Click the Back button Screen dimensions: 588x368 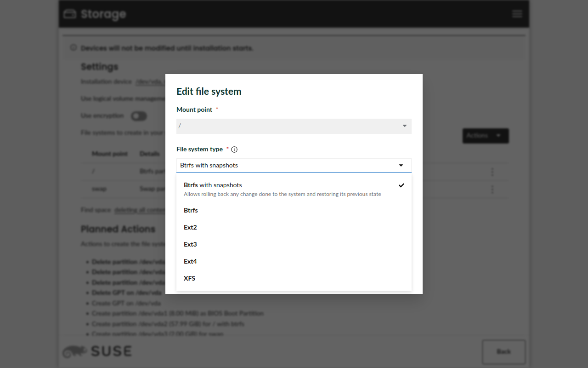(x=503, y=352)
